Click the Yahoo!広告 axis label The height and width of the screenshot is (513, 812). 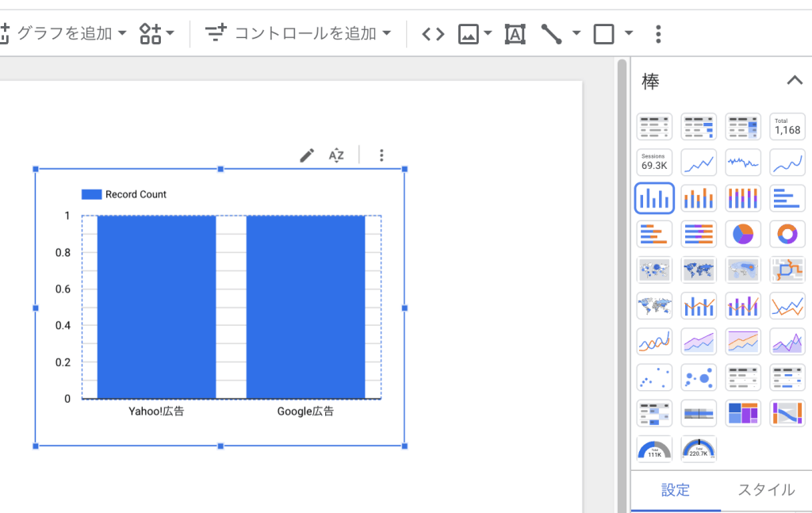(156, 412)
